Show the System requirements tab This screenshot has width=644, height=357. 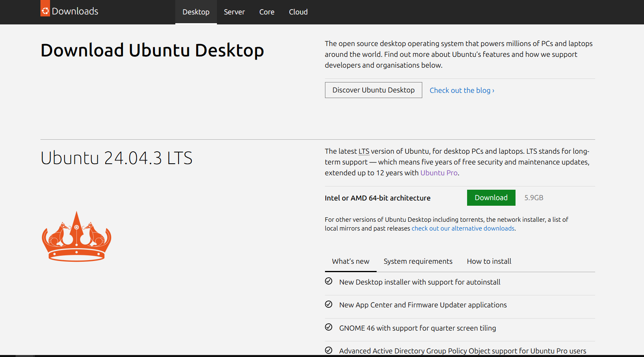tap(418, 261)
